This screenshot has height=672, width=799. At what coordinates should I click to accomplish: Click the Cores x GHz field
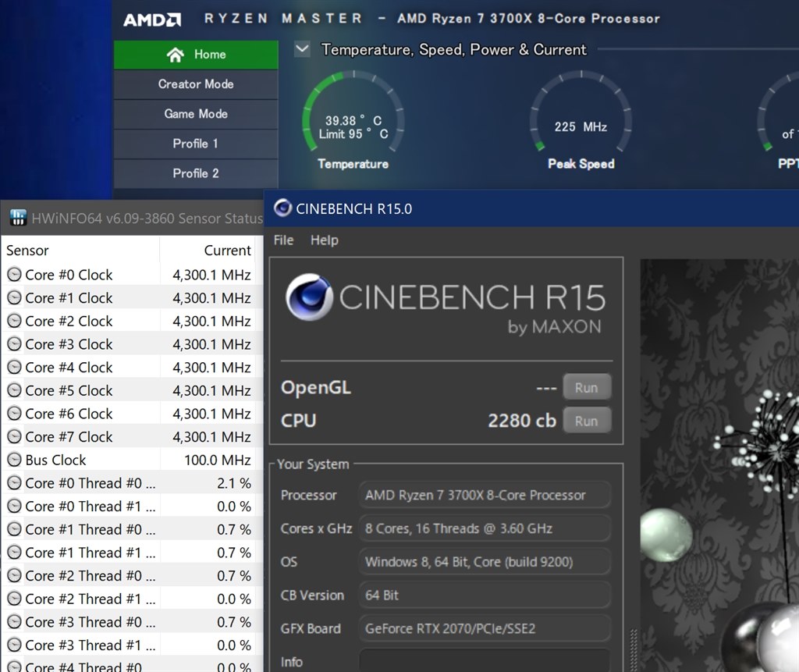485,528
